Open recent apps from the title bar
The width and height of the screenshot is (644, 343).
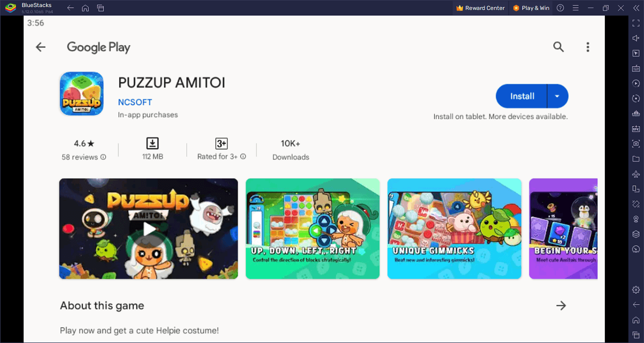click(101, 8)
